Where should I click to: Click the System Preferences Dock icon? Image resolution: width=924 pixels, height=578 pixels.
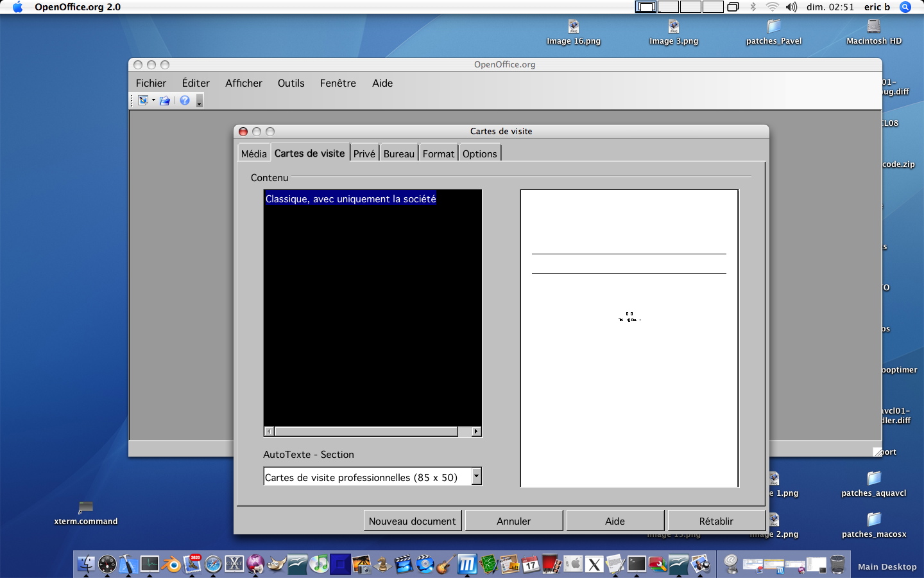573,564
